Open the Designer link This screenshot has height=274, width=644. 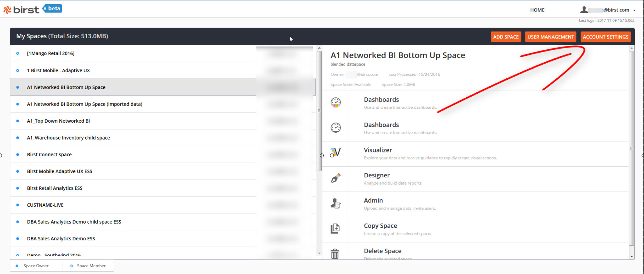377,175
